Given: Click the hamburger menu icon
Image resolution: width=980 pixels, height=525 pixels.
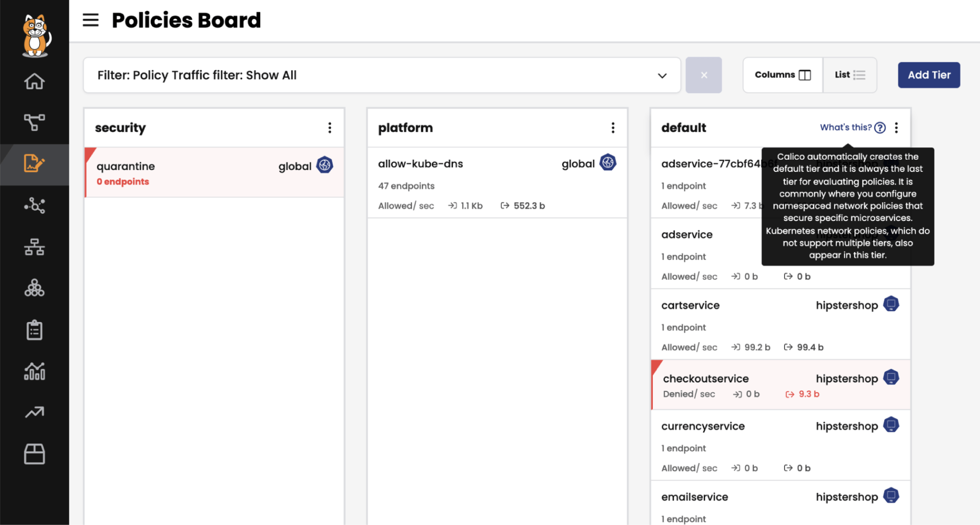Looking at the screenshot, I should (91, 20).
